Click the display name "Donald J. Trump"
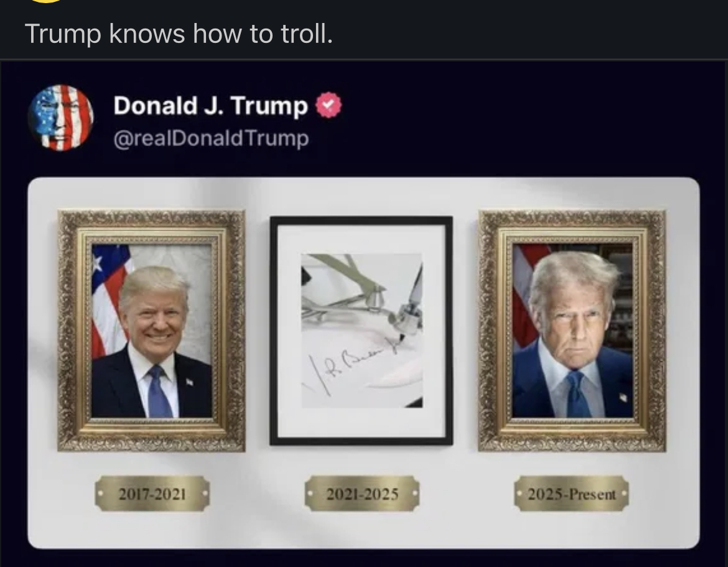 210,106
